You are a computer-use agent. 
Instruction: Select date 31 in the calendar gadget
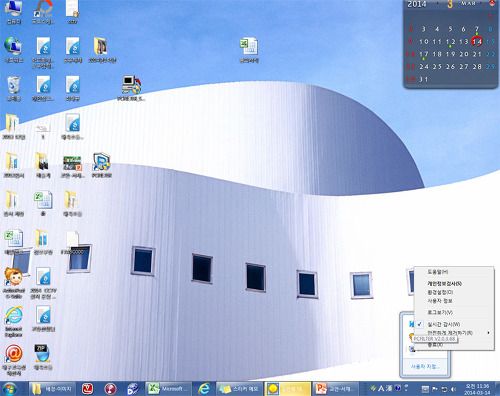click(x=424, y=79)
